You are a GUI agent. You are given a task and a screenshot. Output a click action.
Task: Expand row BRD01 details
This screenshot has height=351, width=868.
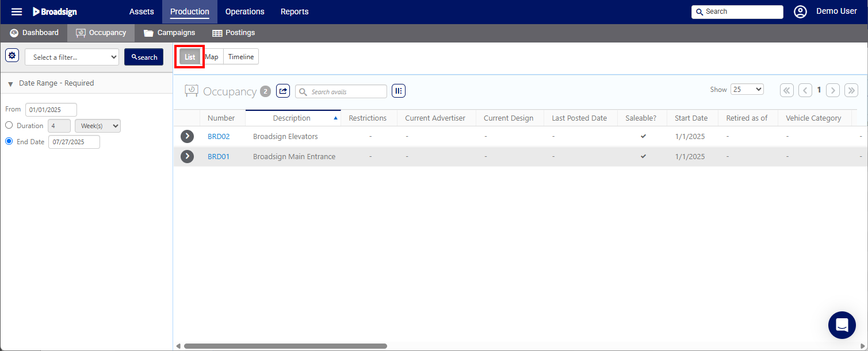point(187,156)
